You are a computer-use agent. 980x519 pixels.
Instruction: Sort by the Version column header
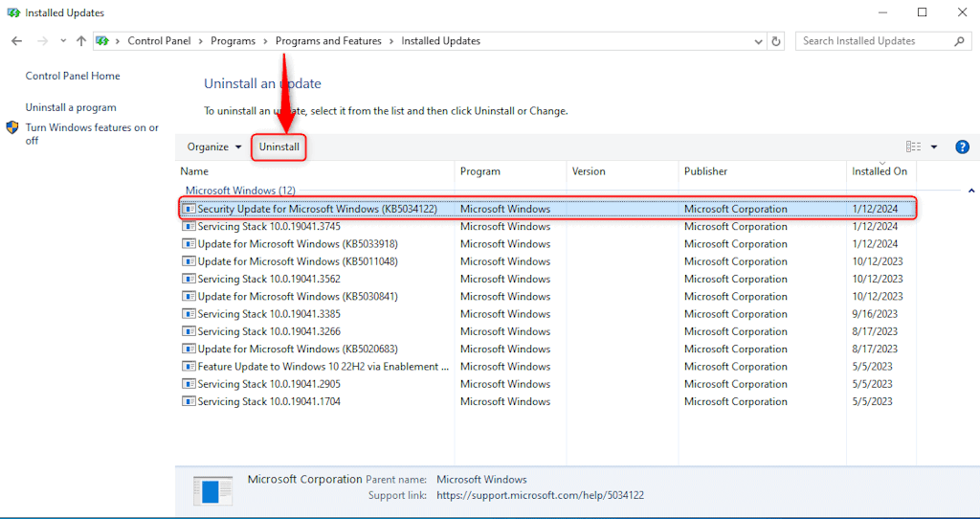(589, 171)
